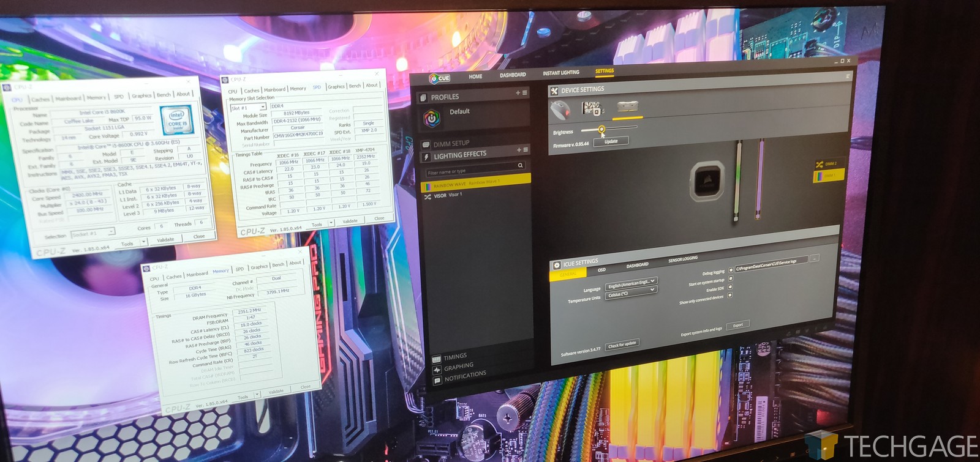Viewport: 980px width, 462px height.
Task: Click the service logs path field
Action: pyautogui.click(x=771, y=264)
